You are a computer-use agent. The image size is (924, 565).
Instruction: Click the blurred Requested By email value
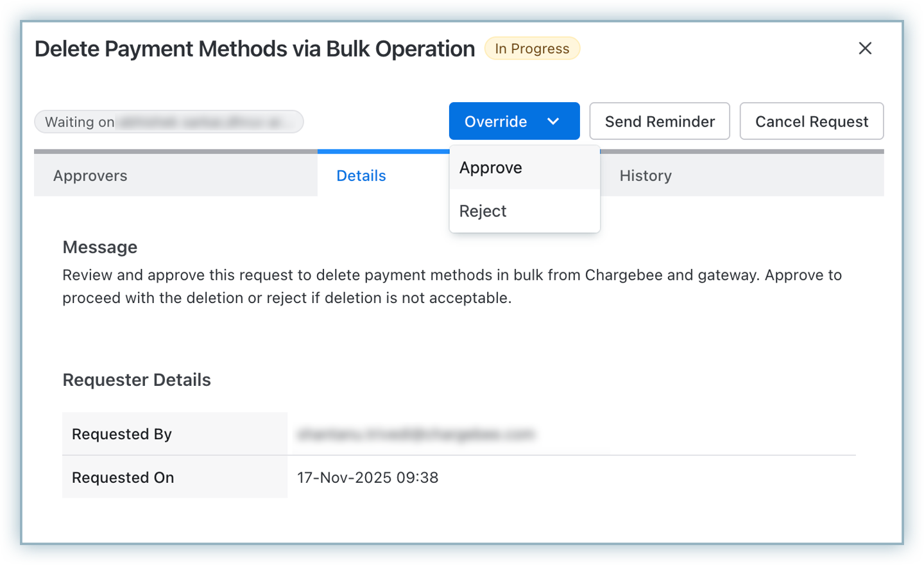tap(416, 435)
